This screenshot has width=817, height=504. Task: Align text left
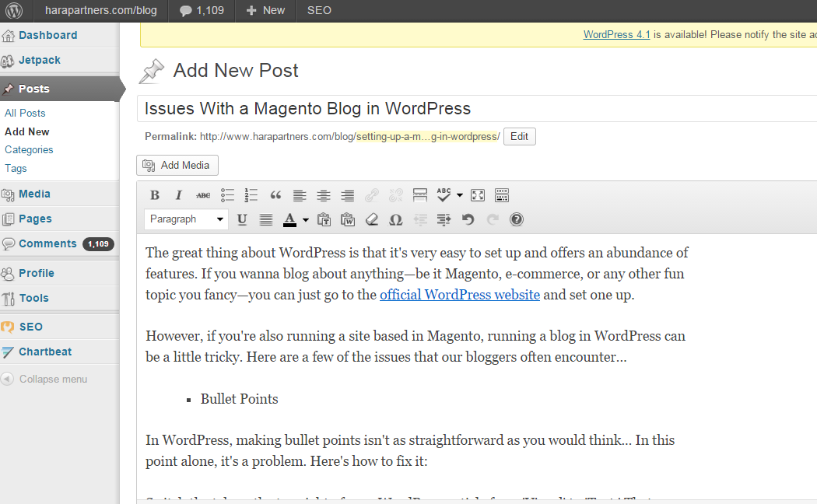pyautogui.click(x=300, y=195)
